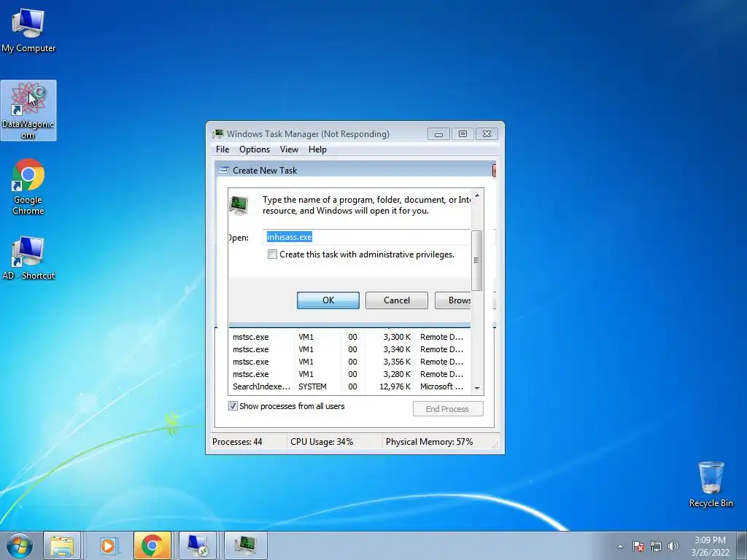Confirm the new task with OK
747x560 pixels.
(x=328, y=300)
